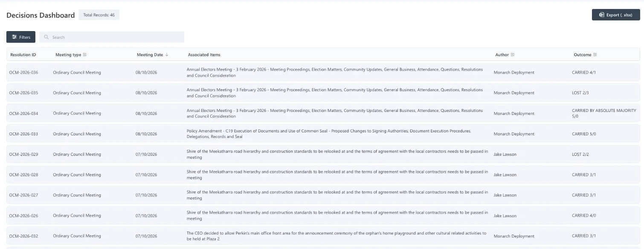Select resolution OCM-2026-027

pos(23,195)
